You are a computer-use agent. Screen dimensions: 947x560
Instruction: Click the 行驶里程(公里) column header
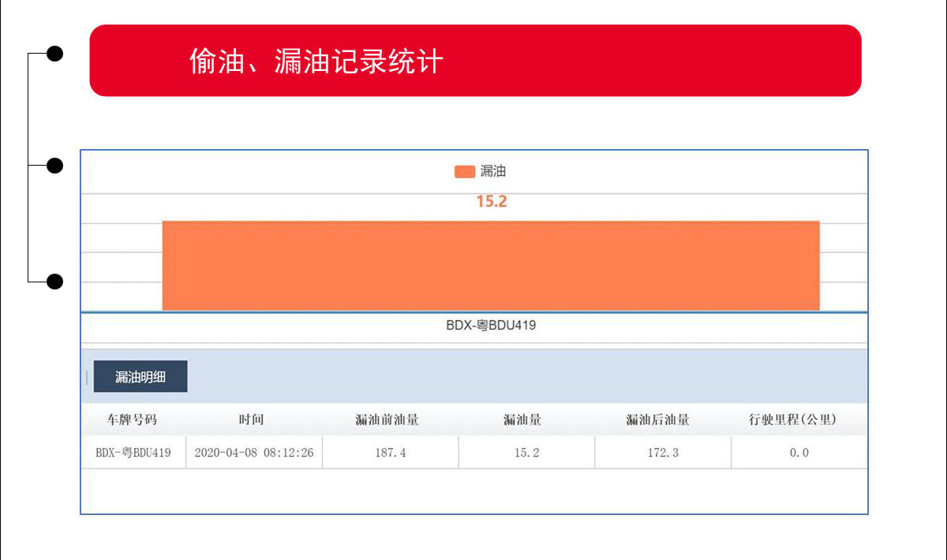pos(792,420)
